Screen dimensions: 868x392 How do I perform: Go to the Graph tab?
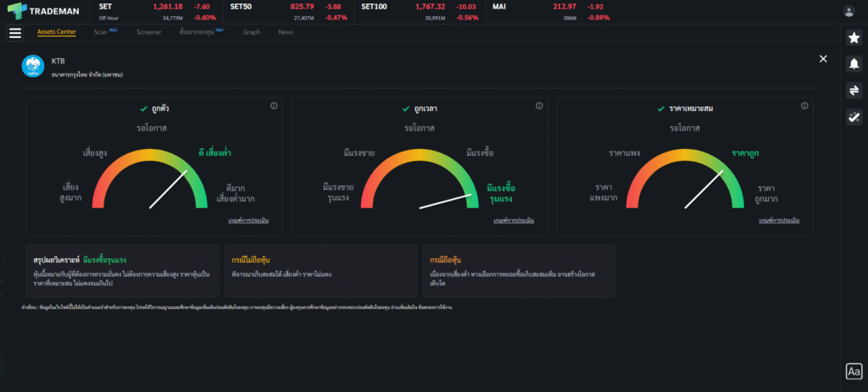point(252,32)
